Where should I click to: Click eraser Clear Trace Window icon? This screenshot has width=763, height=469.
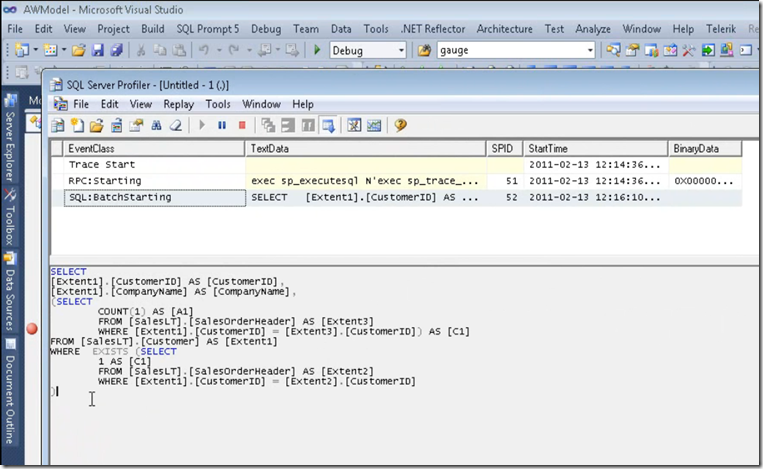(x=176, y=126)
